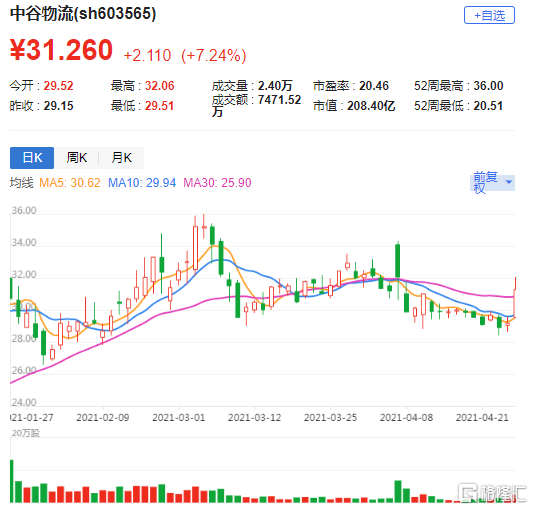Viewport: 533px width, 510px height.
Task: Click the 2021-03-01 date axis label
Action: [x=179, y=417]
